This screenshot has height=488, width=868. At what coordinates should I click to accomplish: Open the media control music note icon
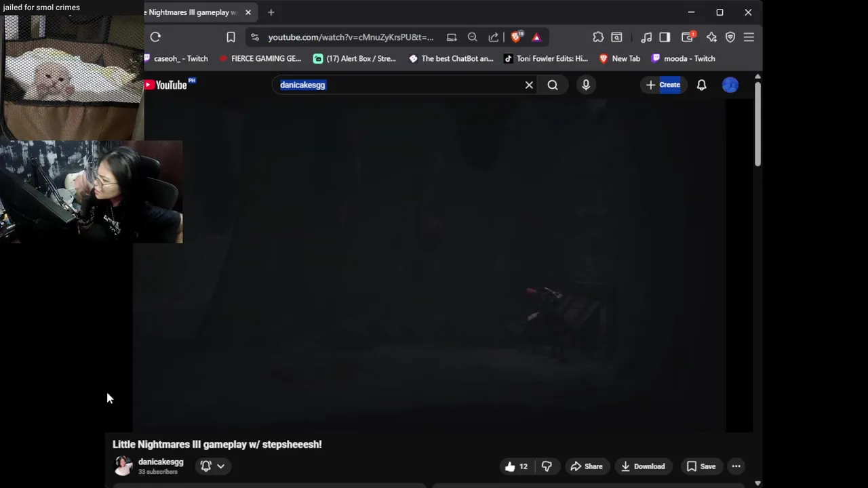pos(646,37)
